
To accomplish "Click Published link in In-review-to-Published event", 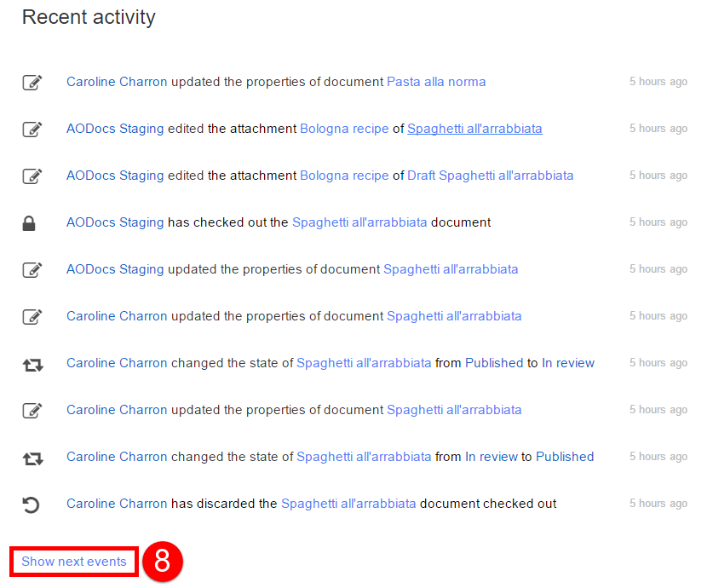I will [x=565, y=457].
